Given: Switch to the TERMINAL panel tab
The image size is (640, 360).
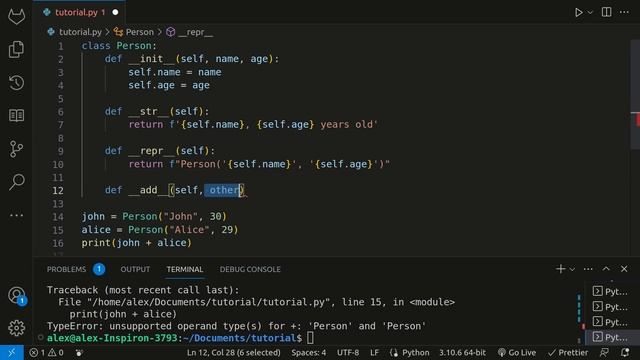Looking at the screenshot, I should [x=184, y=269].
